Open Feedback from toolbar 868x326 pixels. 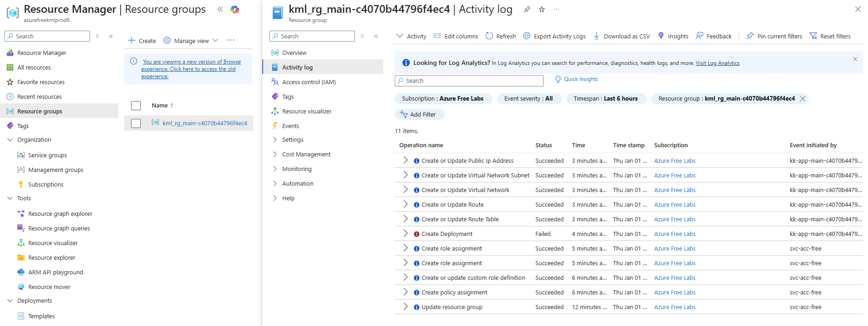click(x=714, y=36)
